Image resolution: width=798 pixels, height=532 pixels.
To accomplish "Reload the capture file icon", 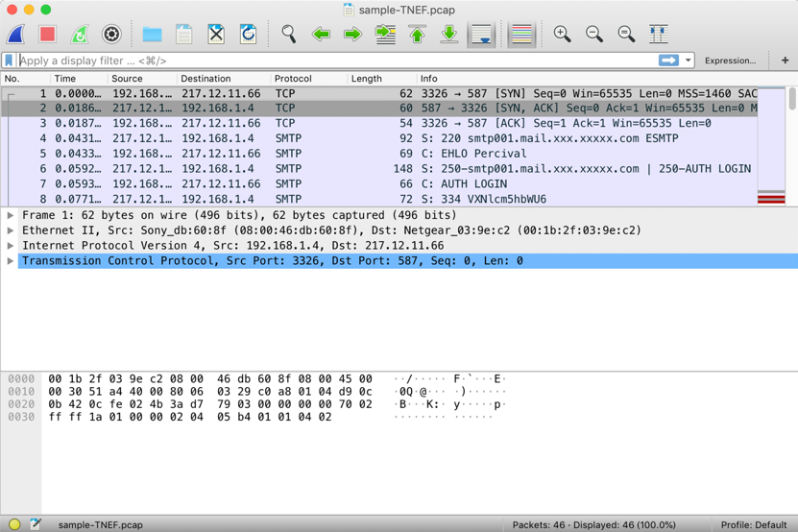I will (248, 35).
